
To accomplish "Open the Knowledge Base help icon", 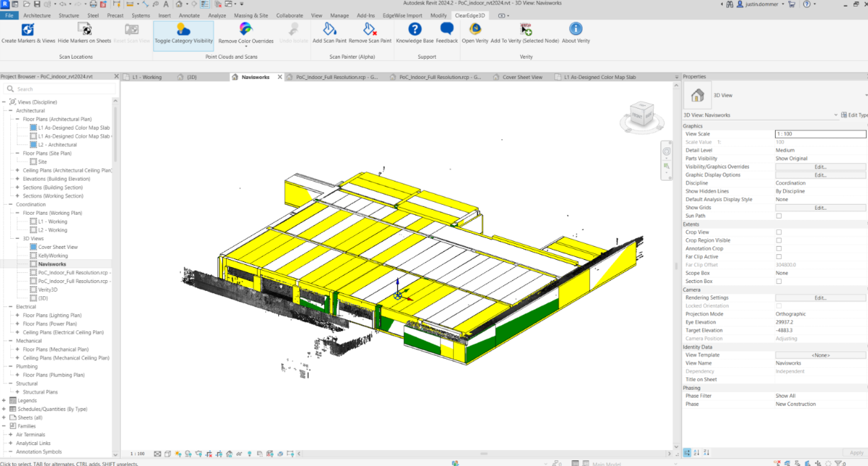I will click(x=415, y=30).
